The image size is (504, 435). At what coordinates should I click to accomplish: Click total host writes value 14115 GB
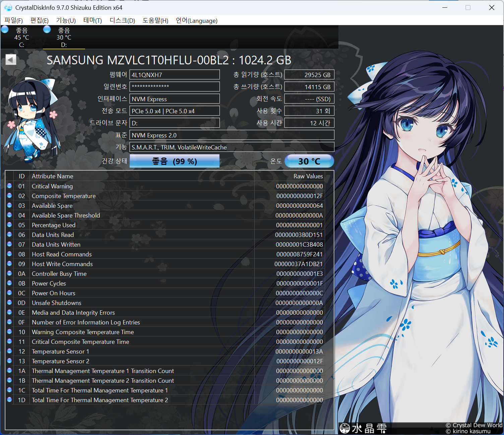pyautogui.click(x=309, y=87)
